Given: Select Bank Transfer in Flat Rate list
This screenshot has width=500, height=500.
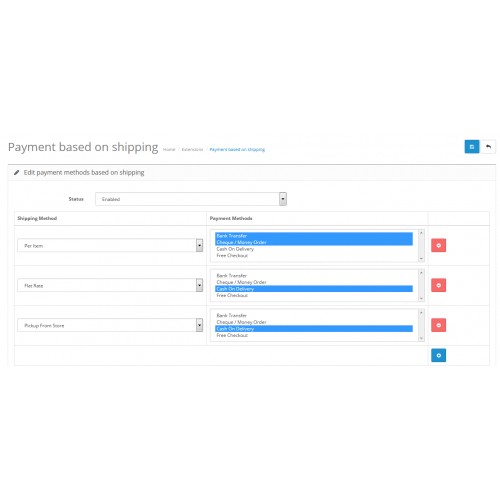Looking at the screenshot, I should pos(232,276).
